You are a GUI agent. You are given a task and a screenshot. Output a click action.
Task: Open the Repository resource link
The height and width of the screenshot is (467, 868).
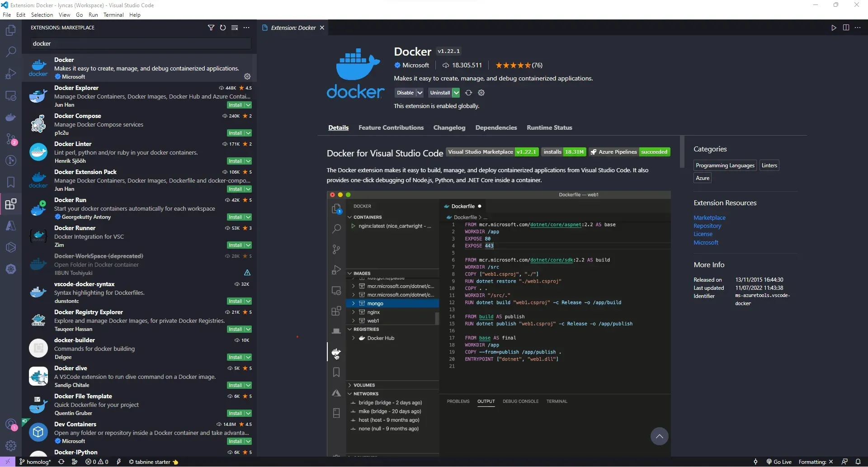point(707,226)
